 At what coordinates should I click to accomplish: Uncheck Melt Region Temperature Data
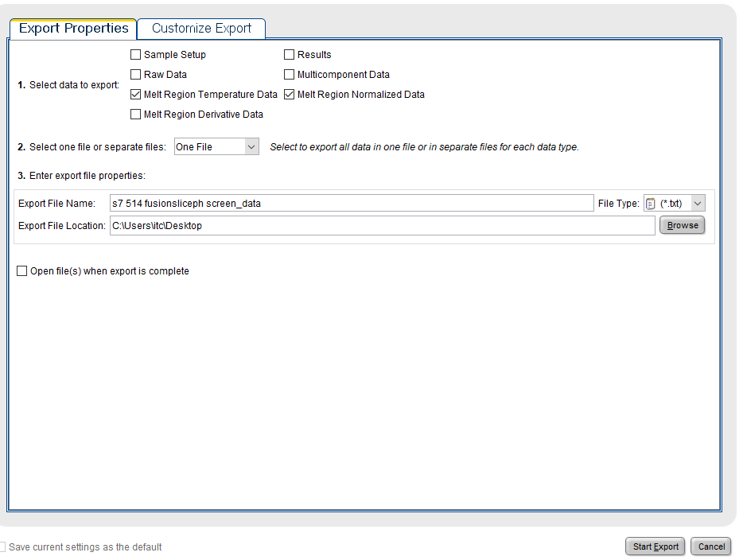135,95
